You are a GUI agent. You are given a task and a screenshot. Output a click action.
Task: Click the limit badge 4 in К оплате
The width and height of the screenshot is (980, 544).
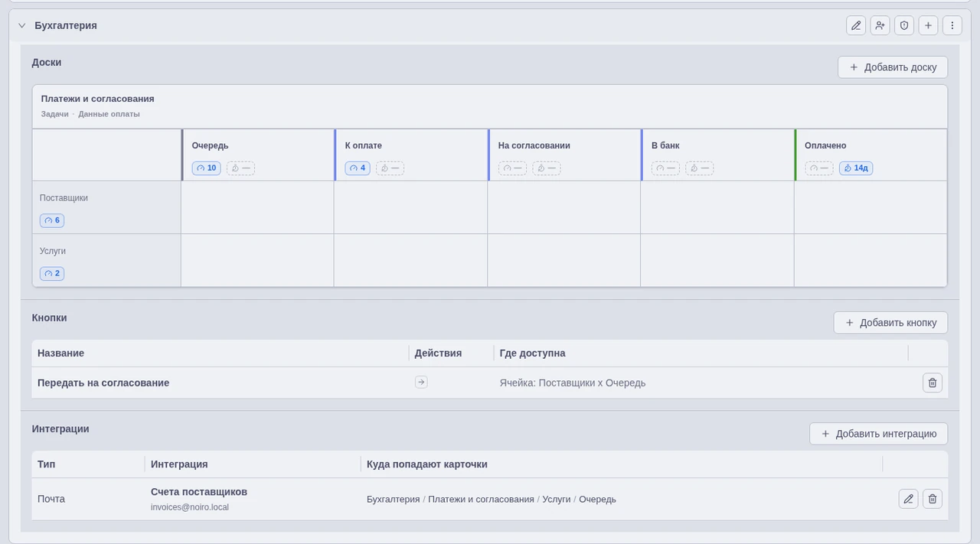pos(358,168)
